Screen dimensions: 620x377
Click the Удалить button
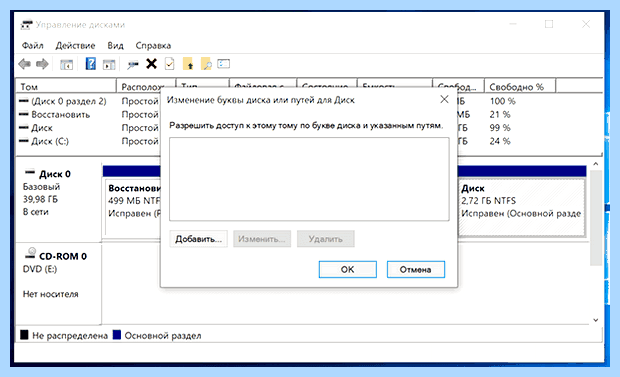(325, 239)
